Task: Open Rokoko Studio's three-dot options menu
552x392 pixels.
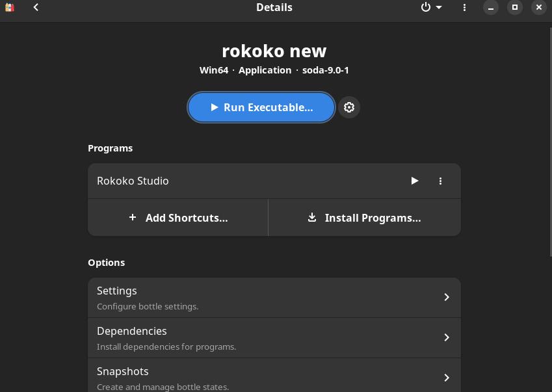Action: click(x=440, y=181)
